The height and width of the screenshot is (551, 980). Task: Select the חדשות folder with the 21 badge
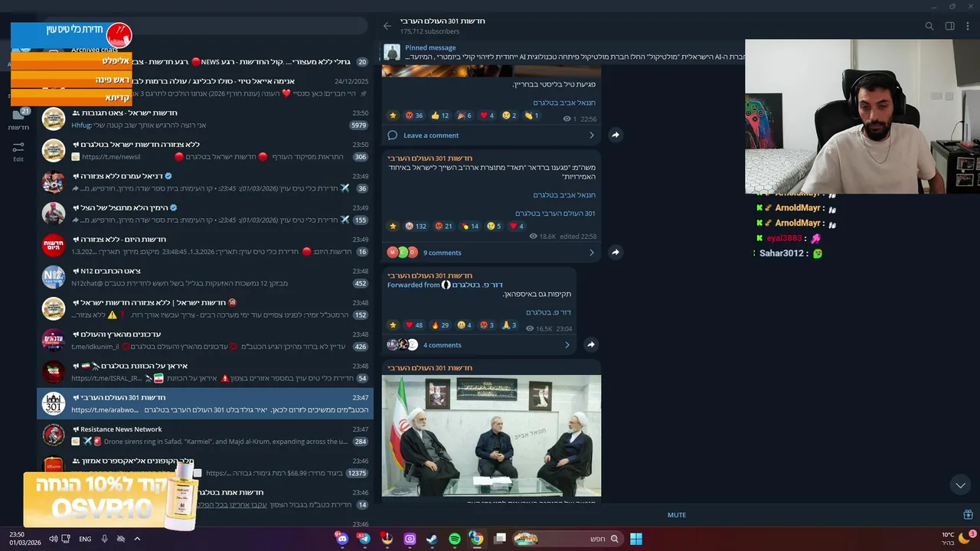coord(18,119)
